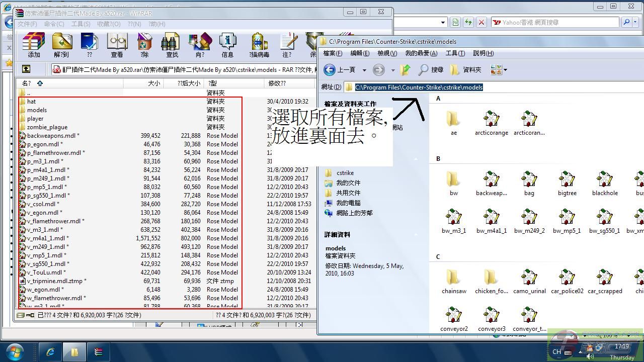Sort WinRAR list by Size (大小) column
The width and height of the screenshot is (644, 362).
tap(143, 83)
